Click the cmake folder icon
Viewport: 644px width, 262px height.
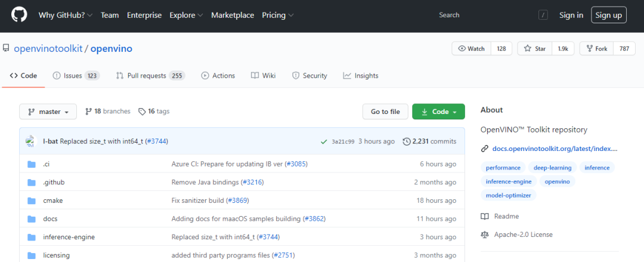(x=32, y=201)
